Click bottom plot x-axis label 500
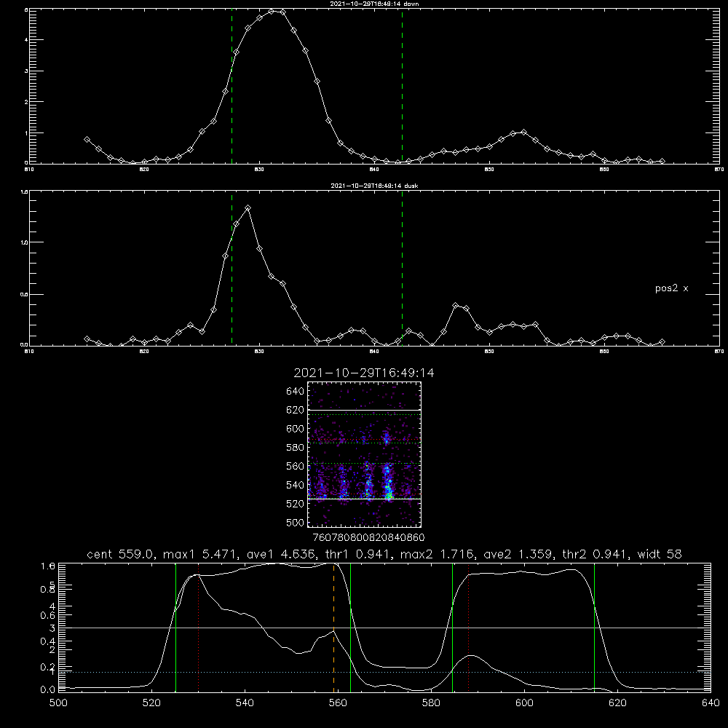The width and height of the screenshot is (728, 728). click(58, 703)
